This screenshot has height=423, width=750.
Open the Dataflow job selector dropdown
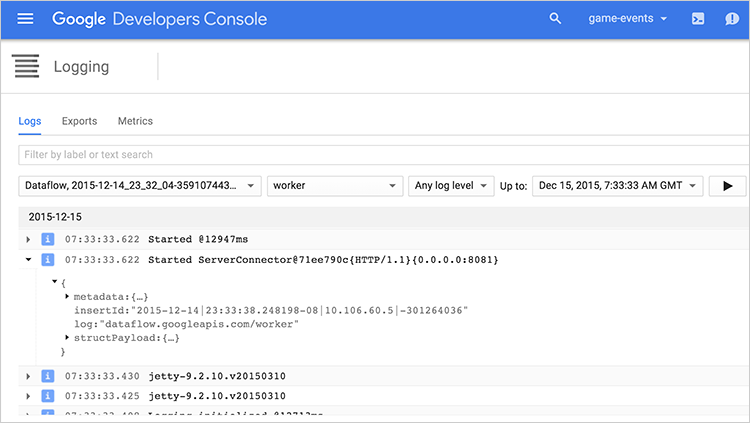[x=140, y=186]
